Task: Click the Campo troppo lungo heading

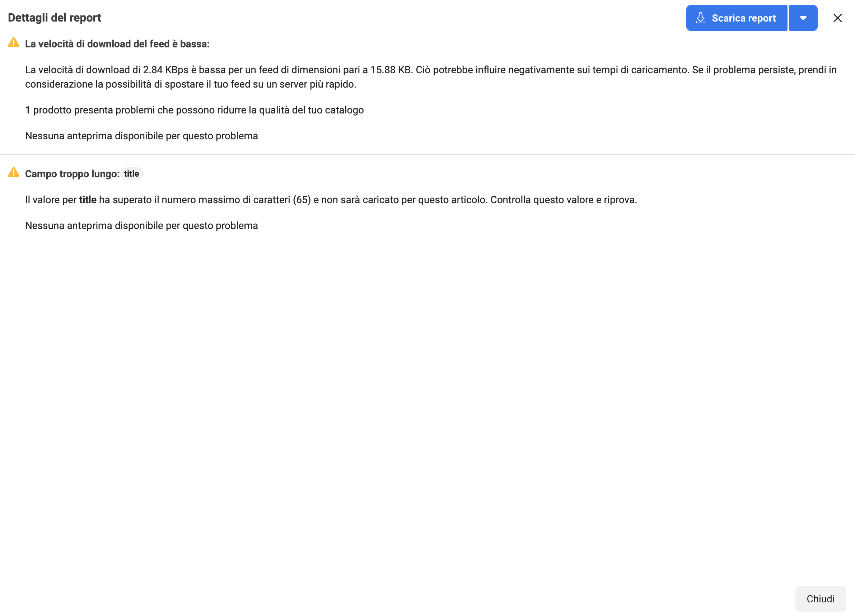Action: pos(72,174)
